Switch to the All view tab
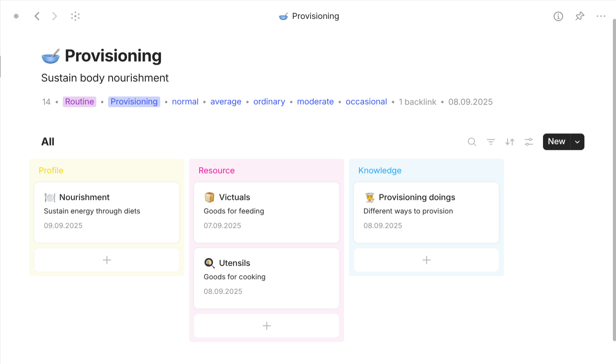This screenshot has height=364, width=616. 48,142
